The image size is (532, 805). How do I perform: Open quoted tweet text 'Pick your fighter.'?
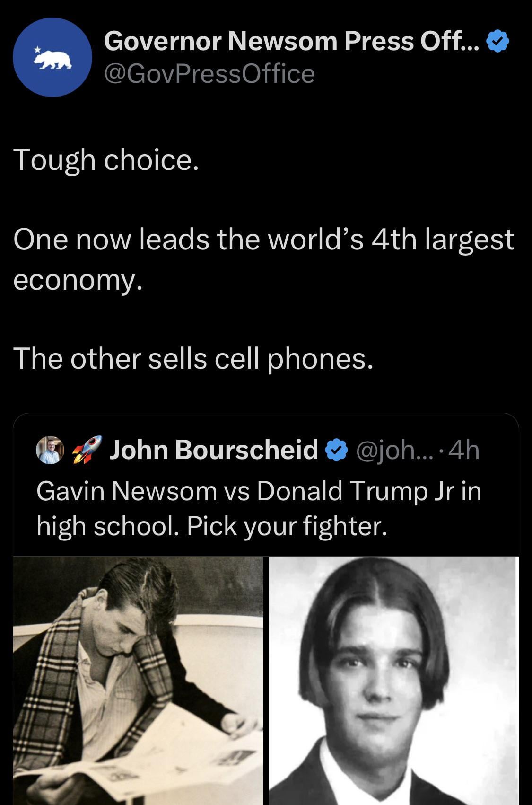287,526
